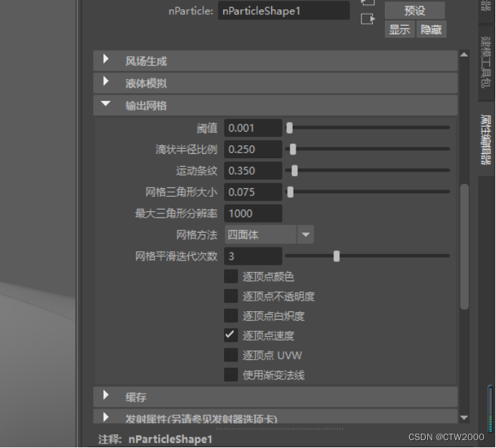Collapse the 输出网格 section

[x=276, y=105]
